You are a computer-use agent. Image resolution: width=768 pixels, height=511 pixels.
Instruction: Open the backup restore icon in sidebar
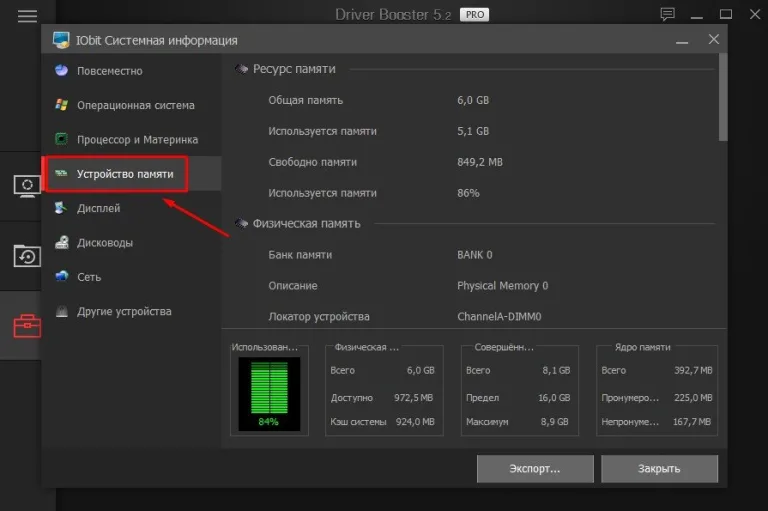coord(27,256)
